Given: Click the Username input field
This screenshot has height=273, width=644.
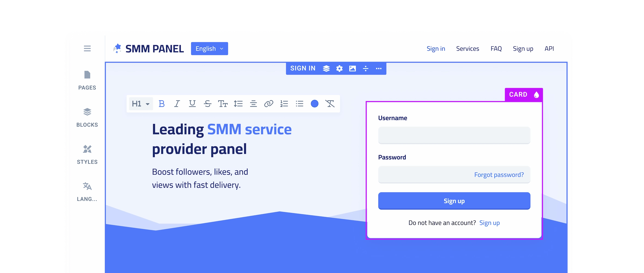Looking at the screenshot, I should coord(454,135).
